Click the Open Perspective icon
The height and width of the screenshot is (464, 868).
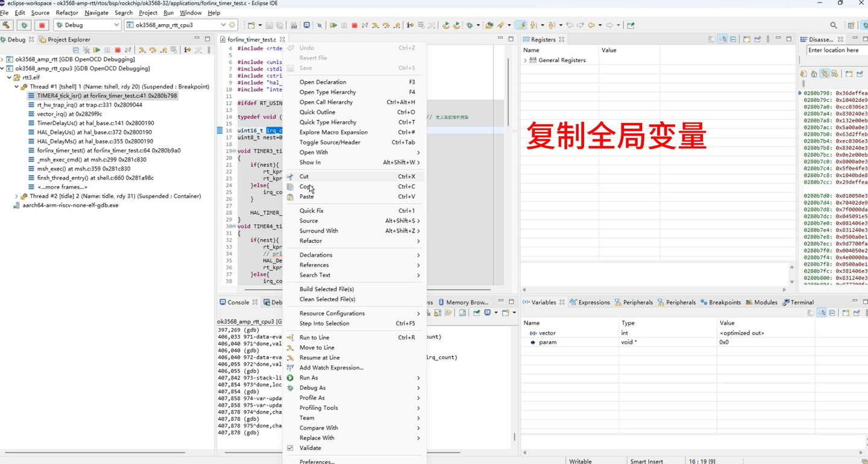click(x=851, y=25)
